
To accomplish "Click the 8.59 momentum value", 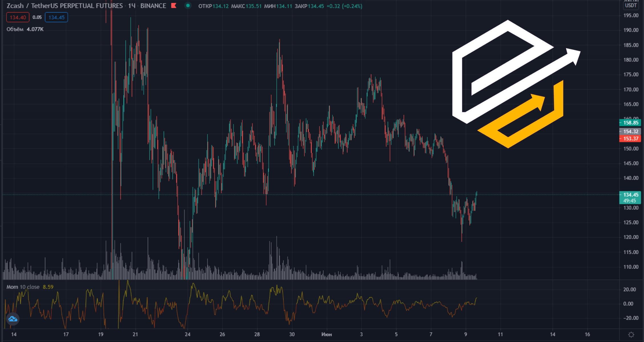I will (x=48, y=287).
